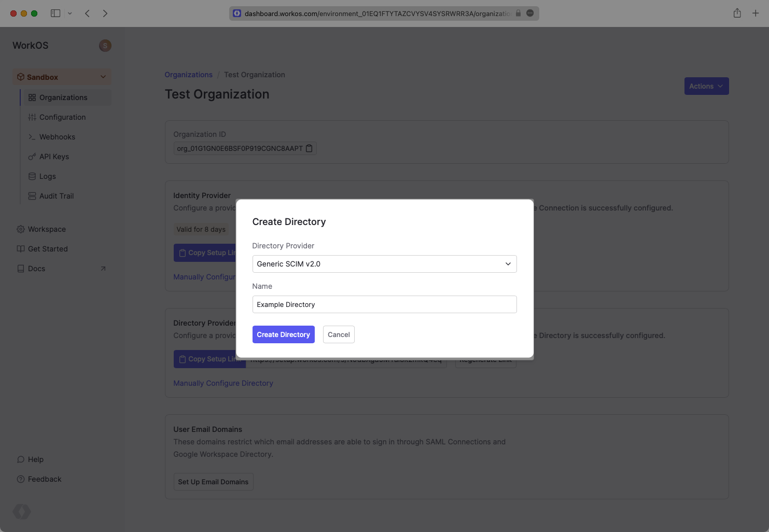The width and height of the screenshot is (769, 532).
Task: Click the WorkOS logo icon at sidebar bottom
Action: pyautogui.click(x=22, y=512)
